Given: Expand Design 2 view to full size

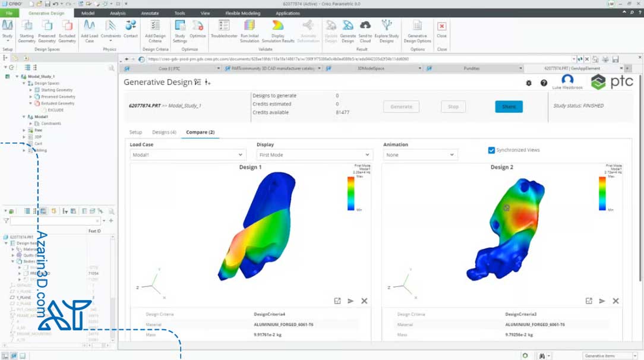Looking at the screenshot, I should coord(589,301).
